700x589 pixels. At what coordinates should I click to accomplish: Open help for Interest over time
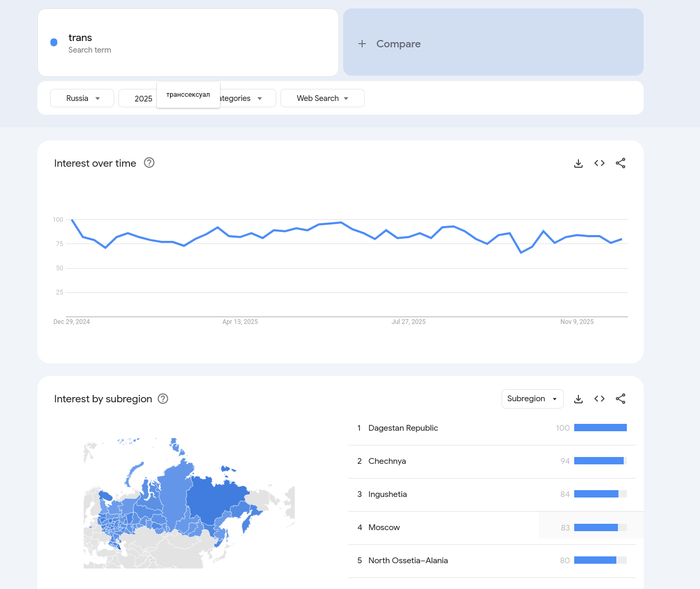[149, 163]
